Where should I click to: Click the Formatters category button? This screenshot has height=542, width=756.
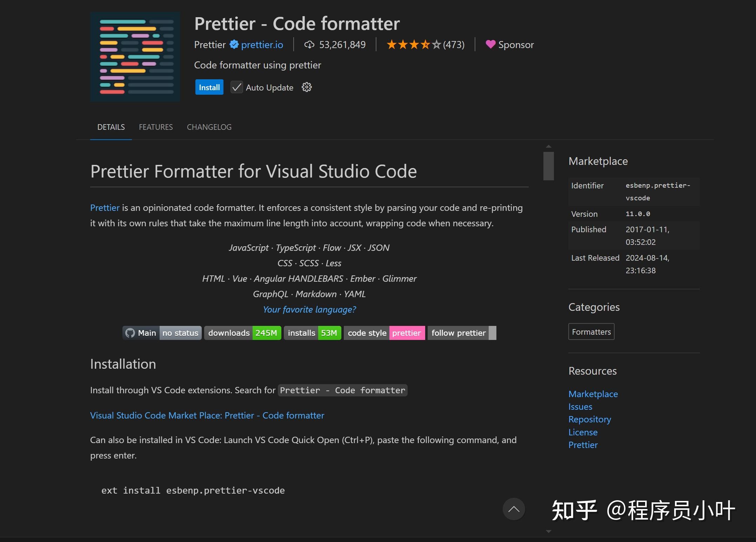(x=591, y=332)
